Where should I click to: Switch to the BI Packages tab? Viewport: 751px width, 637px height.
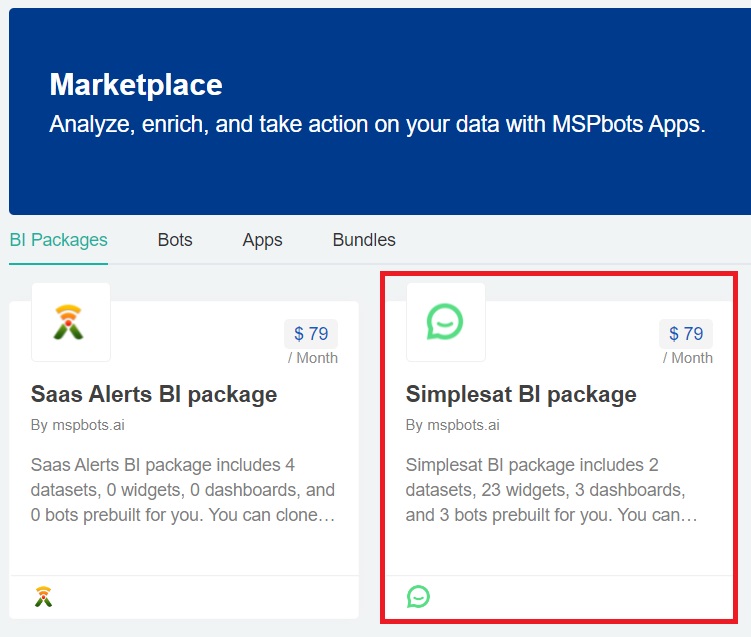coord(58,240)
